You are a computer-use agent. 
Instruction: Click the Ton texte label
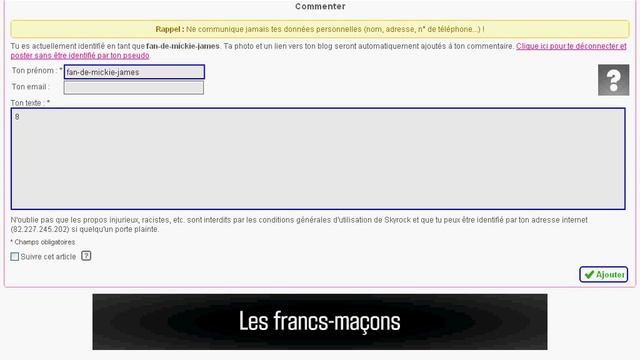[x=30, y=103]
